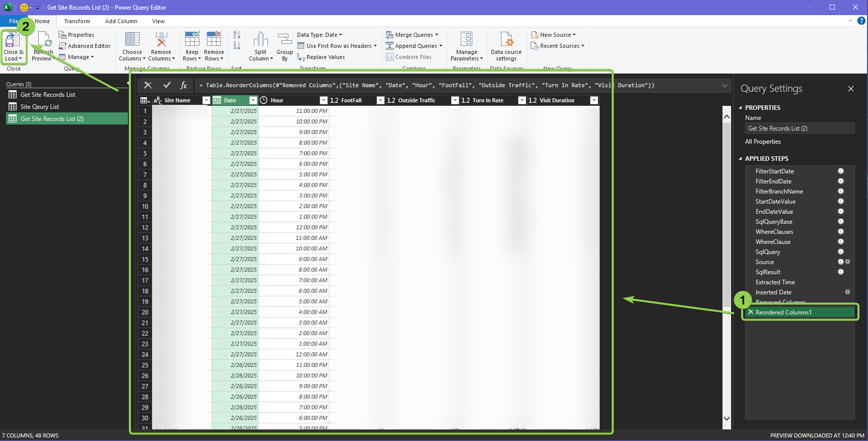
Task: Click the Date column type icon
Action: pyautogui.click(x=218, y=100)
